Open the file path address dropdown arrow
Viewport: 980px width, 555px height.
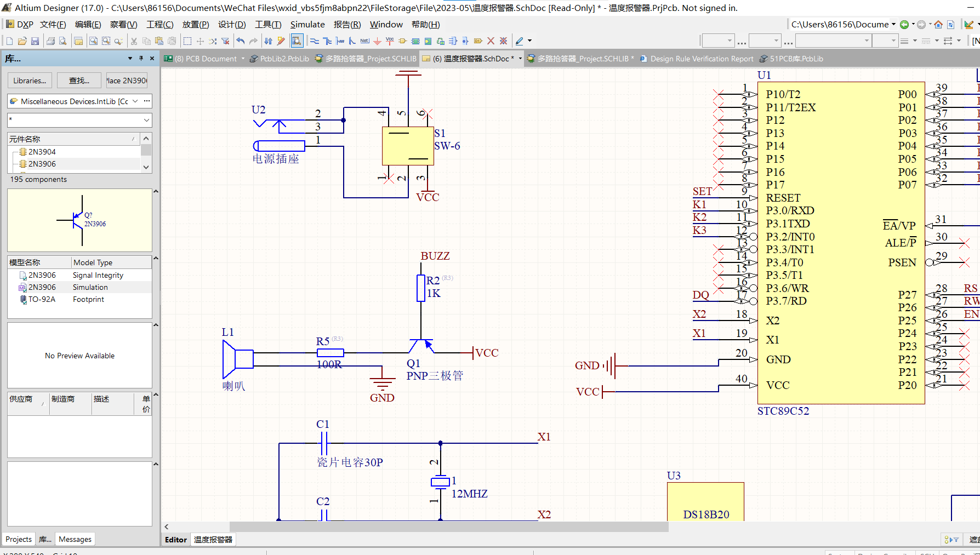pos(893,24)
